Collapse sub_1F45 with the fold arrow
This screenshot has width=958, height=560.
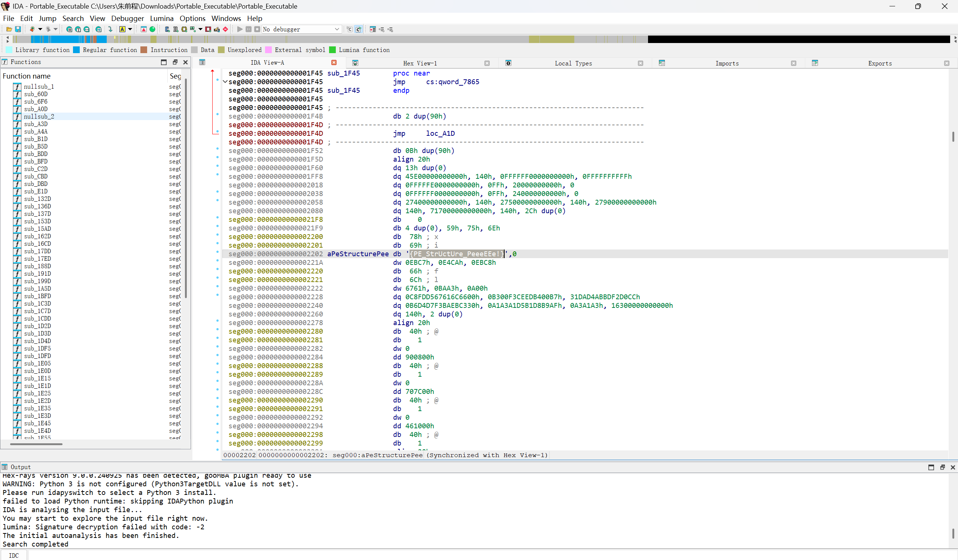coord(225,82)
